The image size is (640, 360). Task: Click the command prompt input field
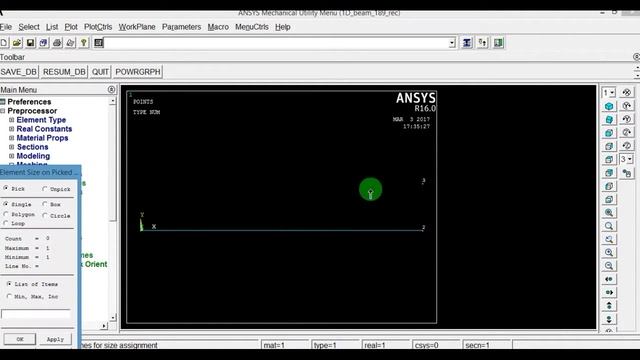[x=276, y=43]
